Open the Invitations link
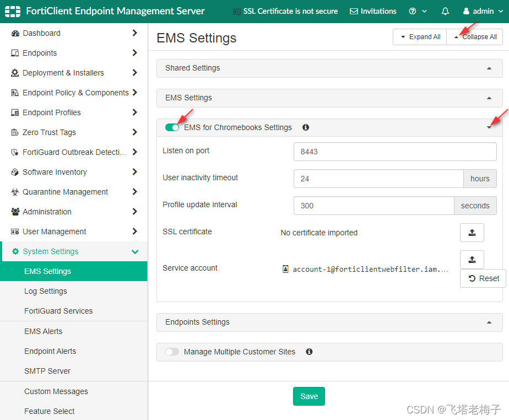Image resolution: width=509 pixels, height=420 pixels. tap(373, 12)
